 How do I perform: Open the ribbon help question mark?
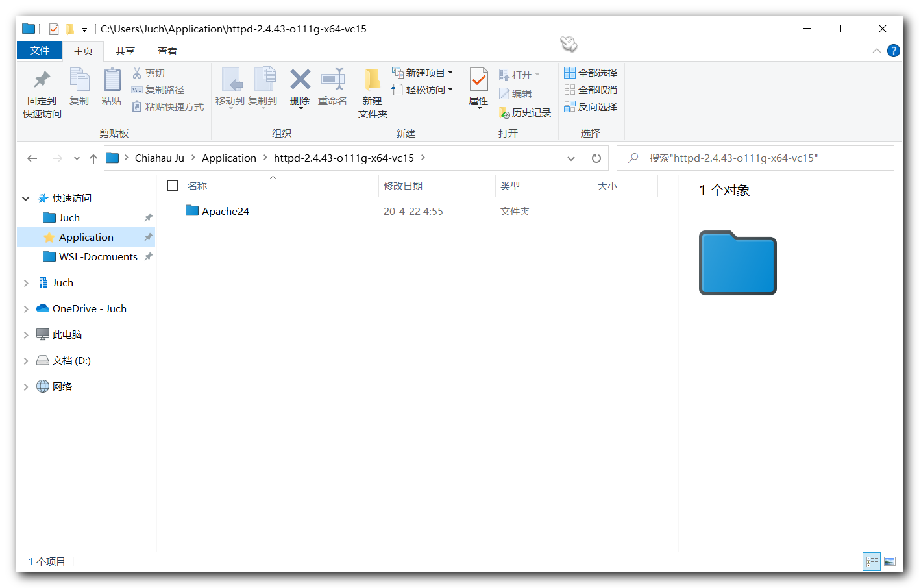(894, 51)
